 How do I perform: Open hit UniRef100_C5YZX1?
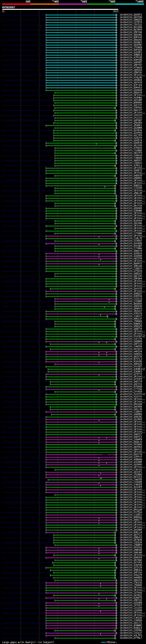pyautogui.click(x=131, y=25)
